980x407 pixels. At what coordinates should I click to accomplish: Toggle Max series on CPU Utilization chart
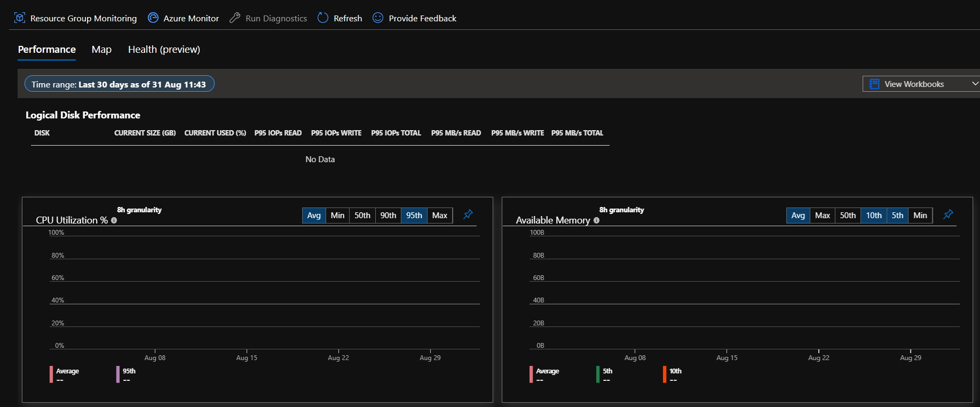pos(440,216)
